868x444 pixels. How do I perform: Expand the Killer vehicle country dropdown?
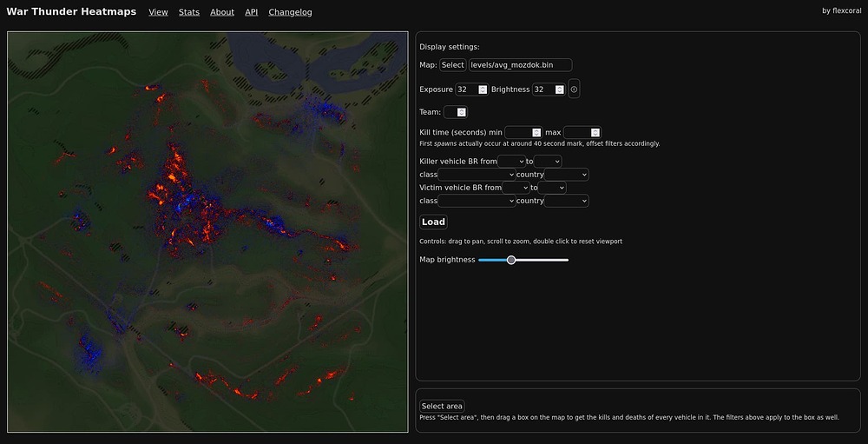(566, 175)
